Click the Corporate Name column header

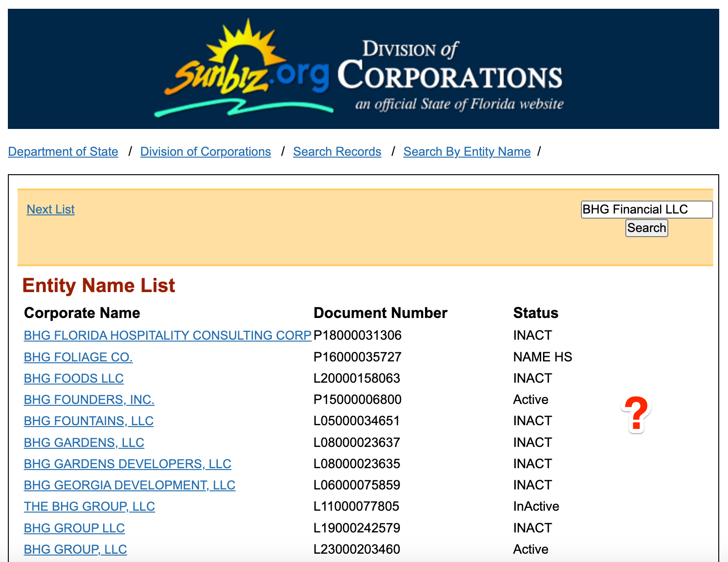82,313
